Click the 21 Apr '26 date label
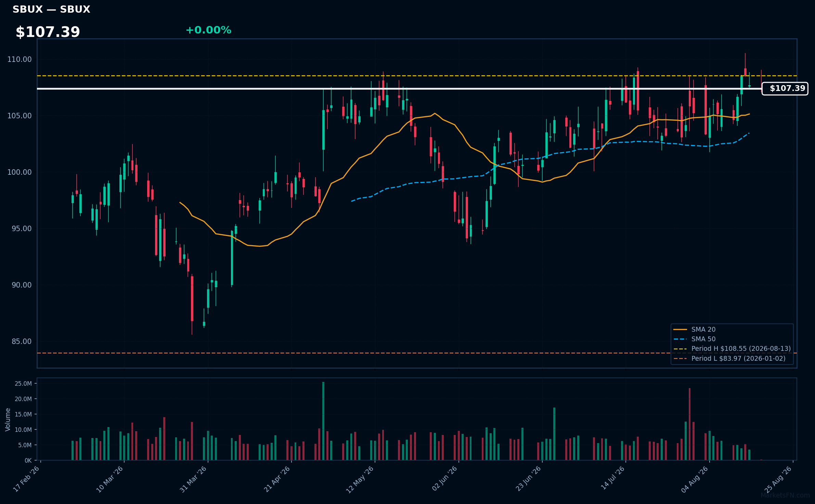815x504 pixels. pos(277,479)
